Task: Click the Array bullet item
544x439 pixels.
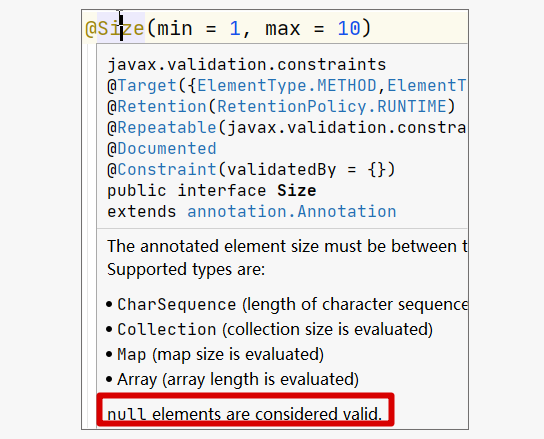Action: (232, 379)
